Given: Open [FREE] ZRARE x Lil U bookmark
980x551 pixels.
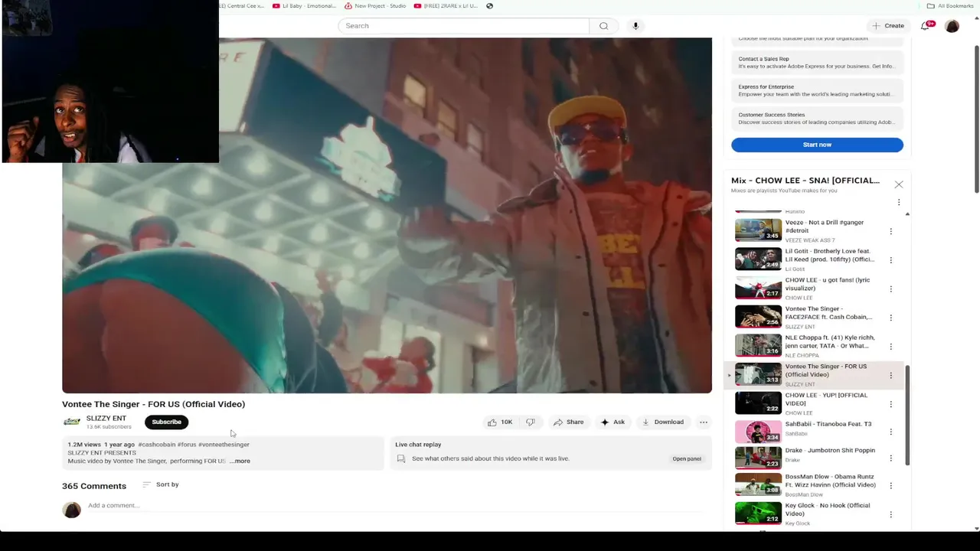Looking at the screenshot, I should 446,5.
